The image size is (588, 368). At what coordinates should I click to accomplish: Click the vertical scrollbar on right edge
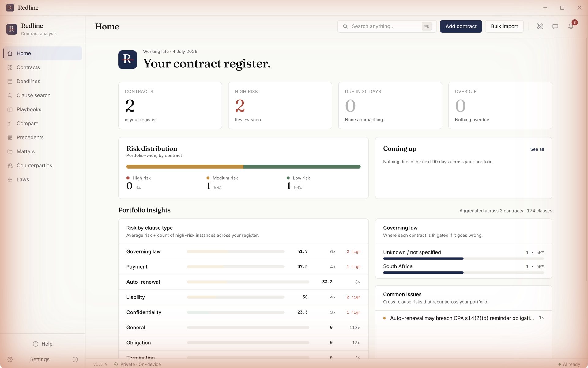586,159
